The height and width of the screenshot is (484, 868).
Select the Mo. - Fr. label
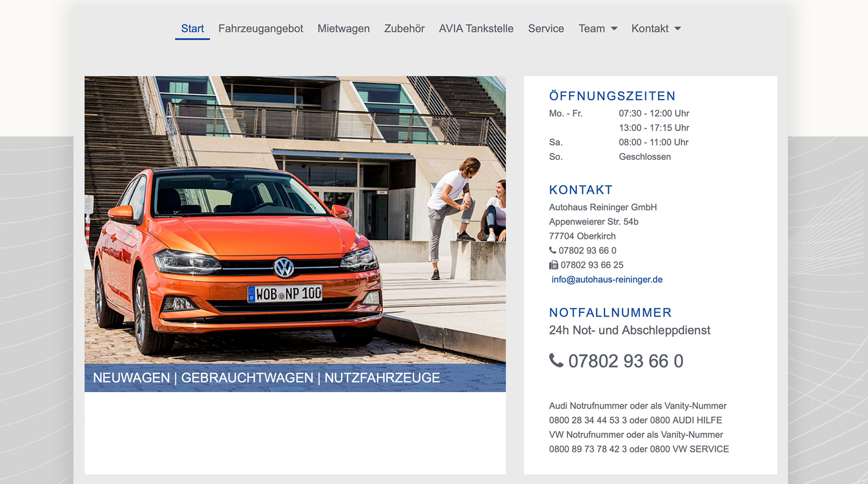click(x=566, y=113)
